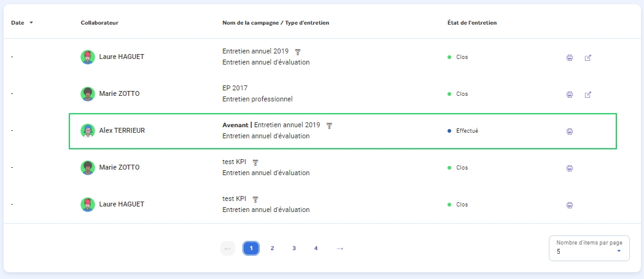Sort by Date column arrow
Image resolution: width=644 pixels, height=279 pixels.
31,23
